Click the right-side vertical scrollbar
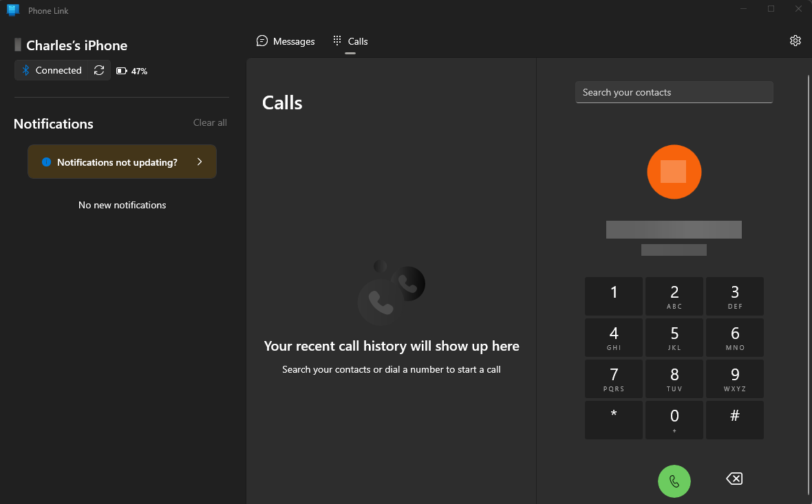Image resolution: width=812 pixels, height=504 pixels. [x=809, y=283]
